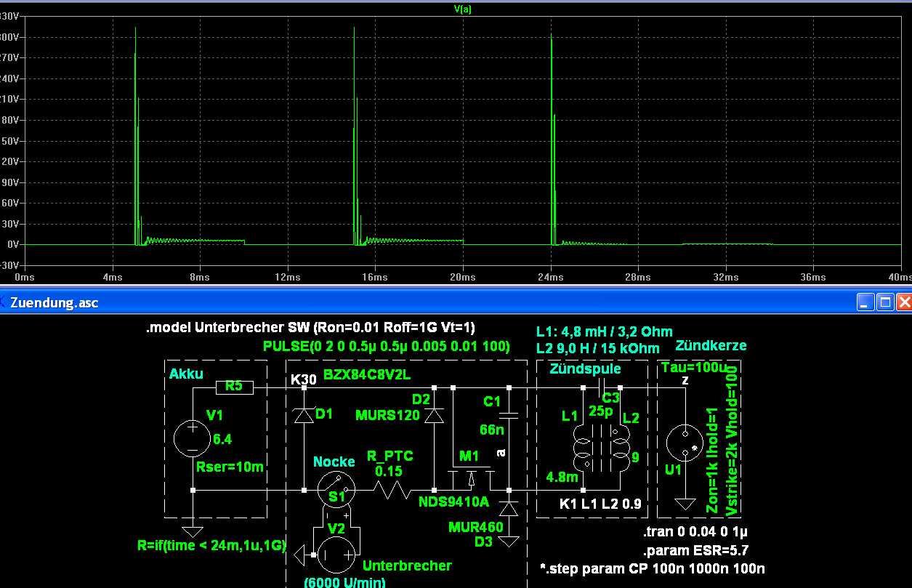Select the S1 Nocke switch symbol

coord(336,491)
